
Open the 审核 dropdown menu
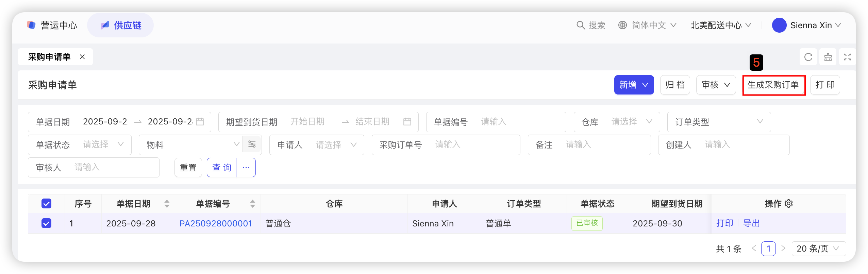pyautogui.click(x=716, y=85)
